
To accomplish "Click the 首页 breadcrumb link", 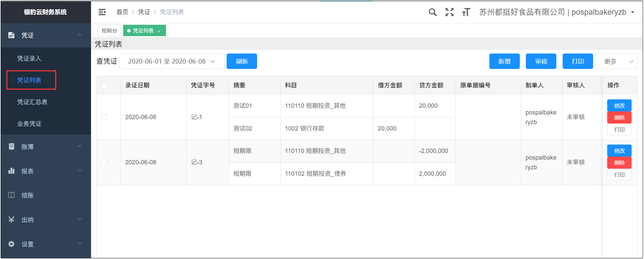I will pos(122,12).
